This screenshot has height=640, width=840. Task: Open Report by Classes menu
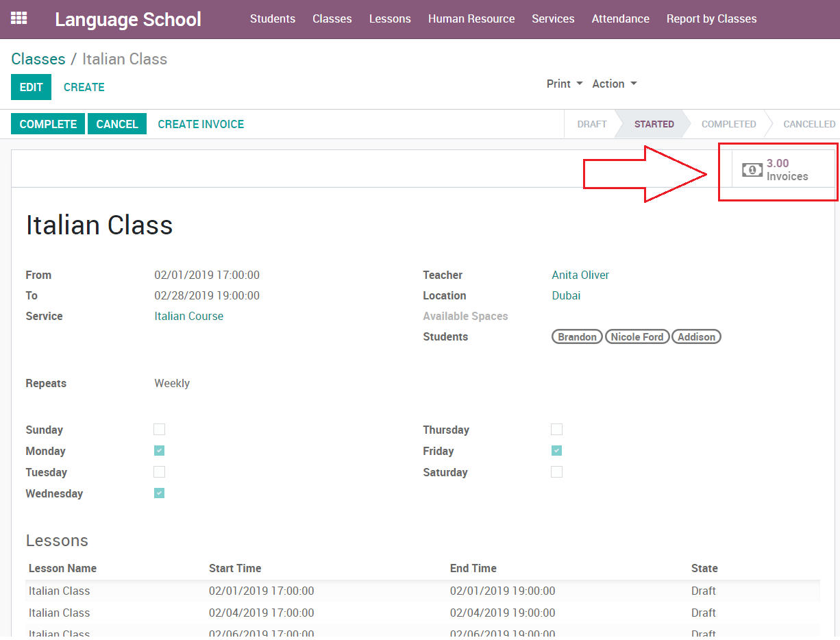[x=711, y=19]
